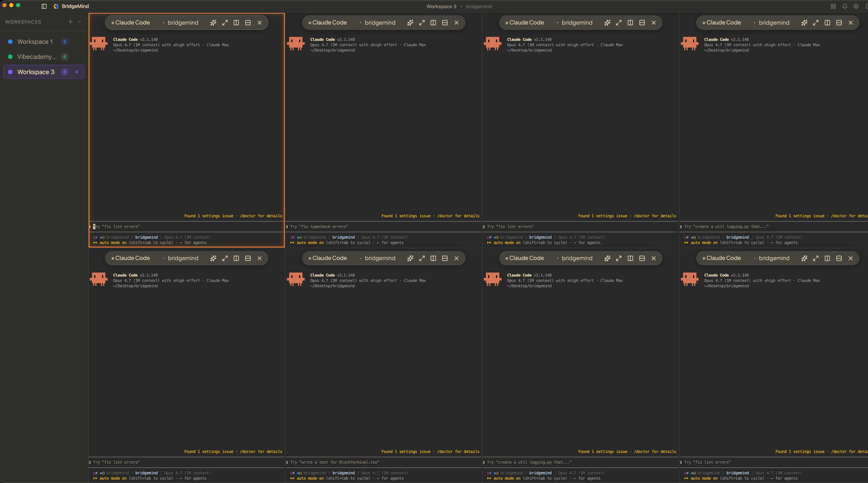This screenshot has height=483, width=868.
Task: Click "~/Desktop/bridgemind" path in the orange-focused pane
Action: 135,50
